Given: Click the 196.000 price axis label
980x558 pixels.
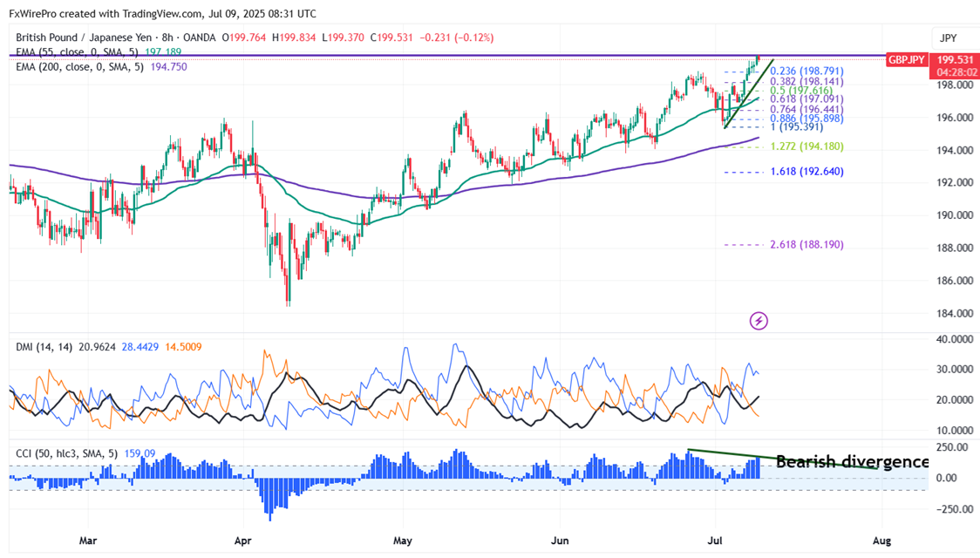Looking at the screenshot, I should click(955, 118).
